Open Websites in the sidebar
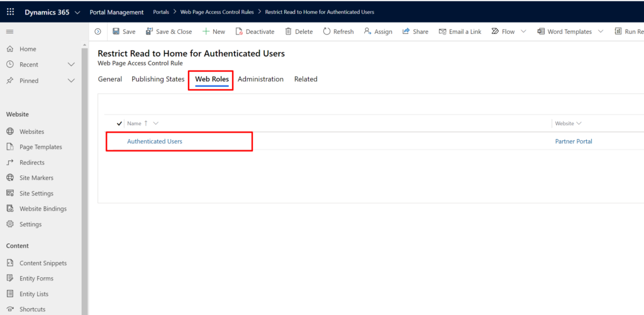Screen dimensions: 644x315 point(31,132)
